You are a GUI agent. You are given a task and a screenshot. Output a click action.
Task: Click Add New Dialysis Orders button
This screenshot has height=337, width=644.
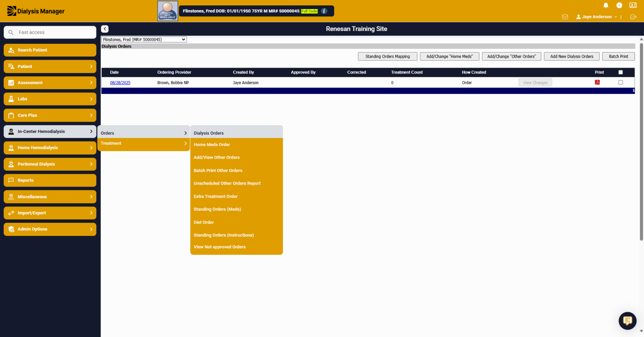coord(572,56)
